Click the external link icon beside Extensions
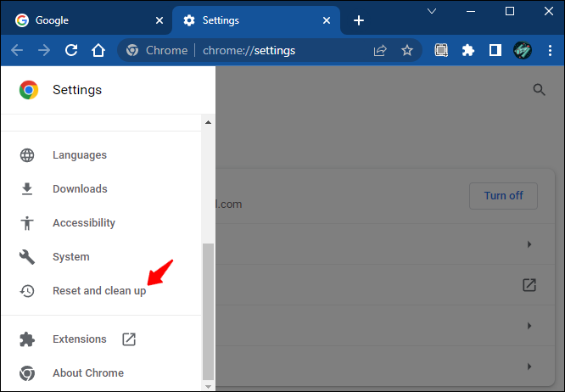Viewport: 565px width, 392px height. click(129, 339)
